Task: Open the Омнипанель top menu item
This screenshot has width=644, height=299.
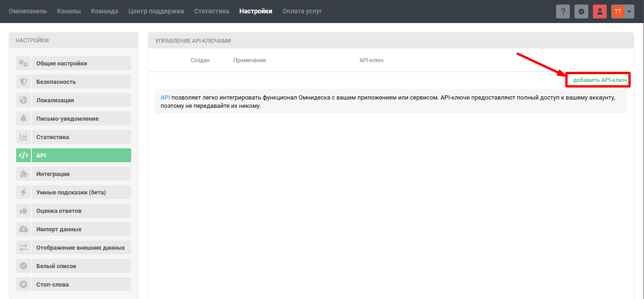Action: pyautogui.click(x=28, y=11)
